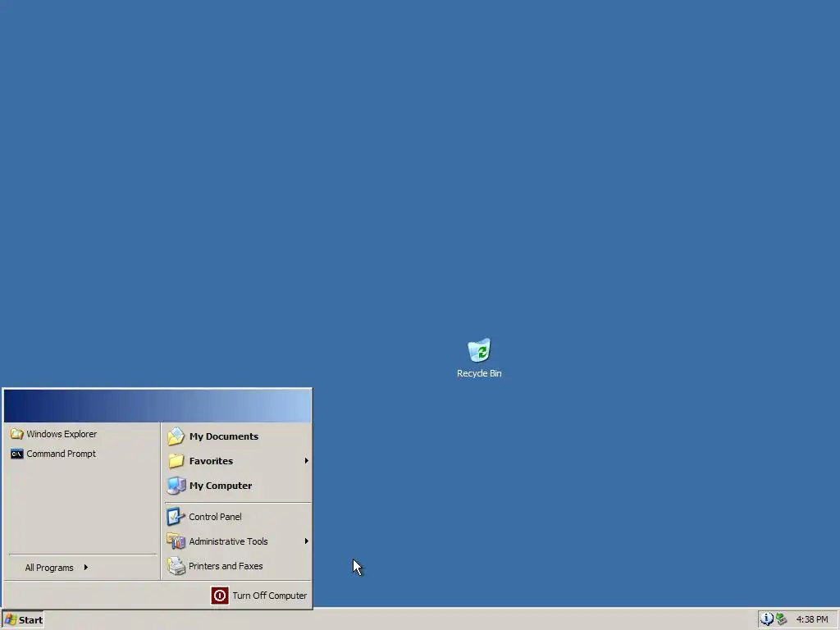This screenshot has width=840, height=630.
Task: Click the network/hardware tray icon
Action: pos(782,619)
